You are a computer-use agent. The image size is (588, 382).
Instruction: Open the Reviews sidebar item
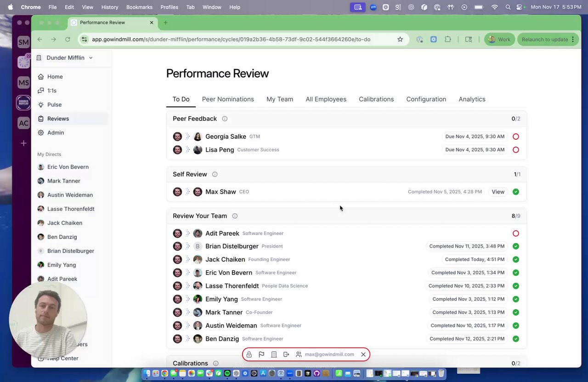pyautogui.click(x=71, y=119)
